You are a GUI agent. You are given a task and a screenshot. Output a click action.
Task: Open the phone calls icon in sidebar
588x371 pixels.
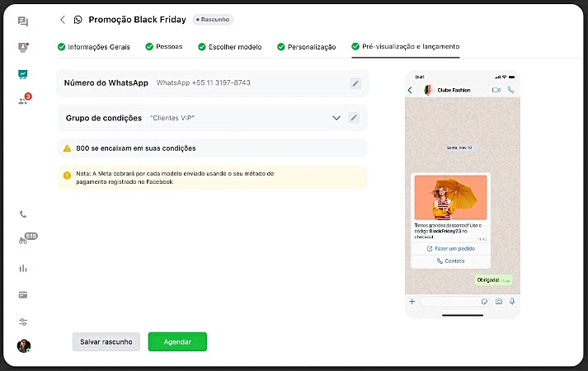[23, 214]
